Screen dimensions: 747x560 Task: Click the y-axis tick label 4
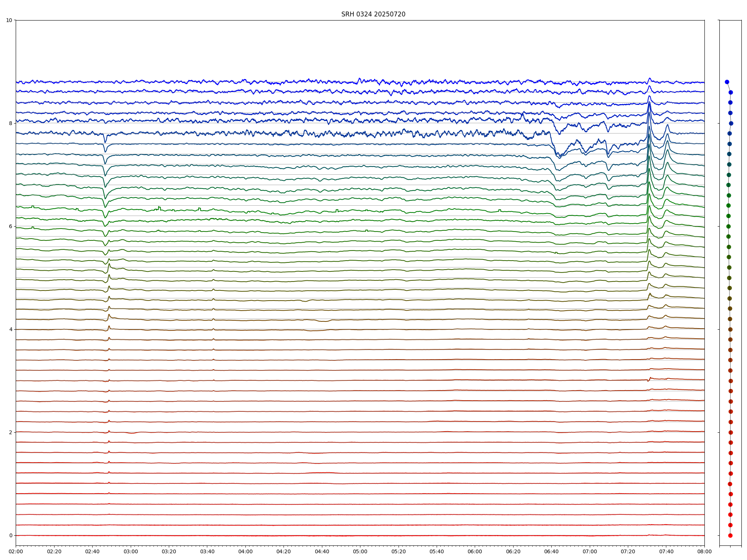[x=10, y=329]
